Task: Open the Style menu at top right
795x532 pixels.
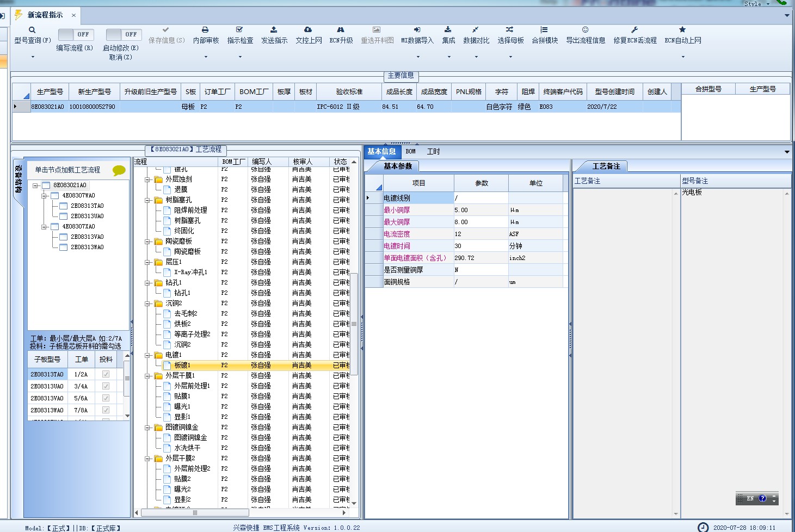Action: [756, 3]
